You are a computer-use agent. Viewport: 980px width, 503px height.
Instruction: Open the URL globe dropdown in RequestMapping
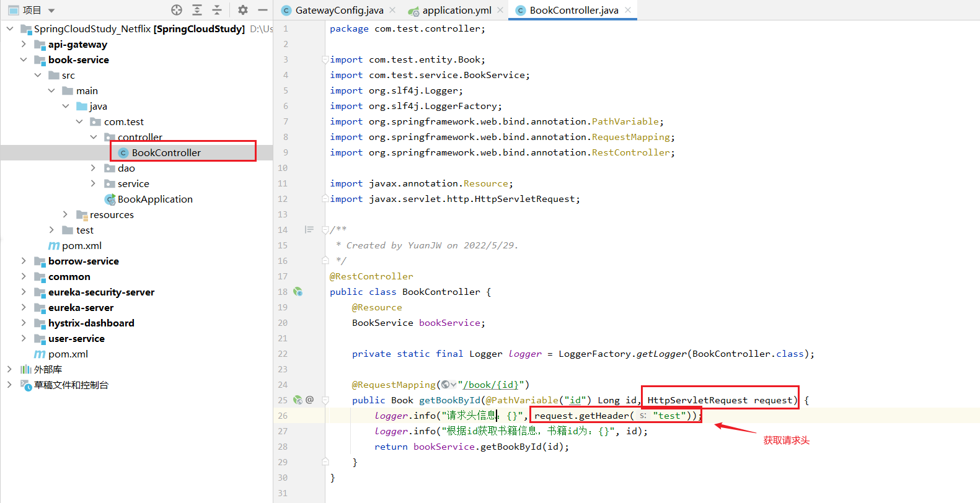point(449,385)
